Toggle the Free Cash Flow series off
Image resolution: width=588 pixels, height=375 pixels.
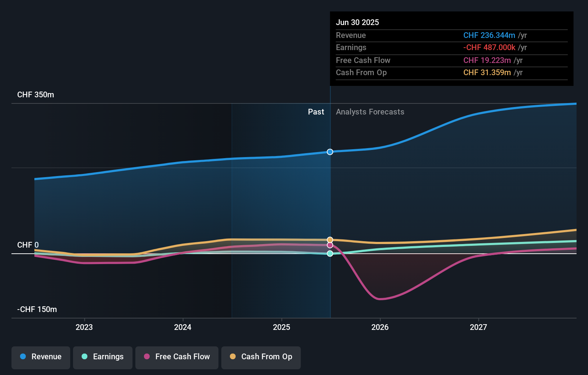pyautogui.click(x=177, y=357)
